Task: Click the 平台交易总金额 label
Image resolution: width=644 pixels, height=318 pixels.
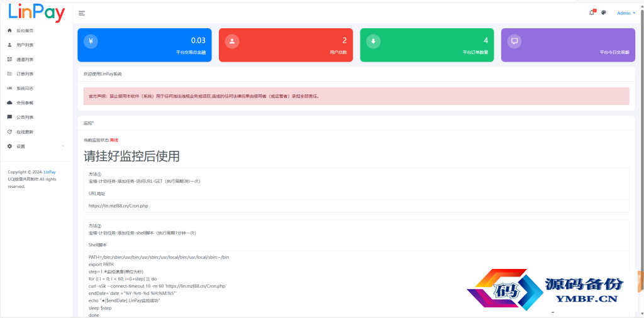Action: [191, 53]
